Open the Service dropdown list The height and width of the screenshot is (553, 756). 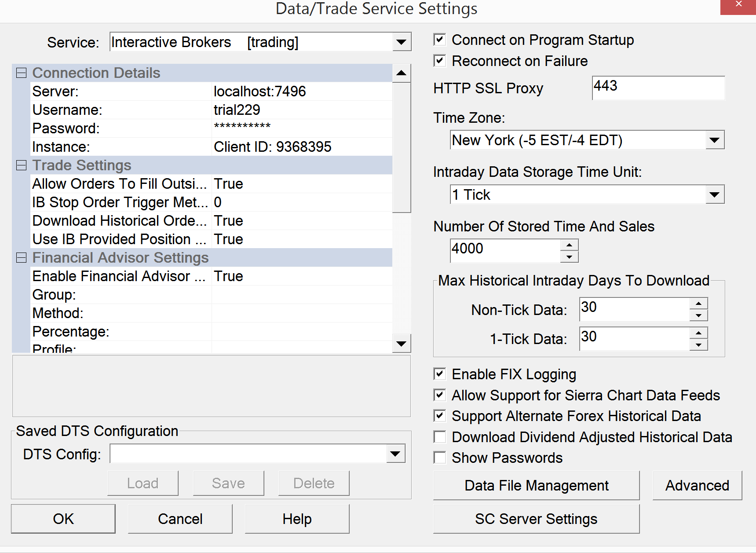(x=401, y=42)
